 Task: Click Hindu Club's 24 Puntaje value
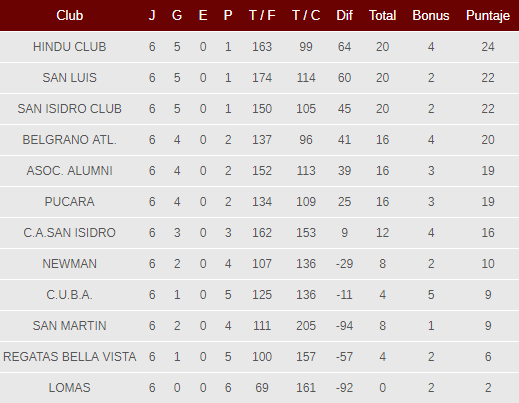coord(488,47)
